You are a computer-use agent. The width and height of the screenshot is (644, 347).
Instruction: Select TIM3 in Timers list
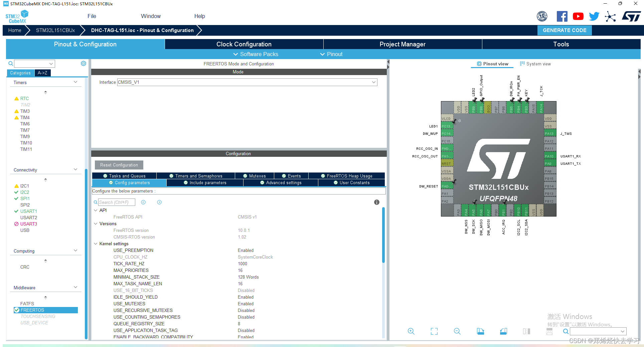pos(25,111)
